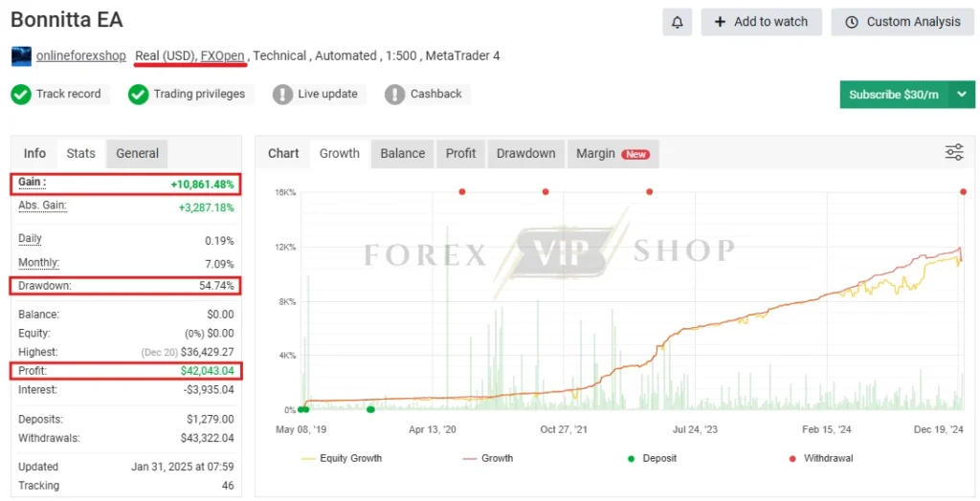Screen dimensions: 980x501
Task: Click the Daily label
Action: click(30, 239)
